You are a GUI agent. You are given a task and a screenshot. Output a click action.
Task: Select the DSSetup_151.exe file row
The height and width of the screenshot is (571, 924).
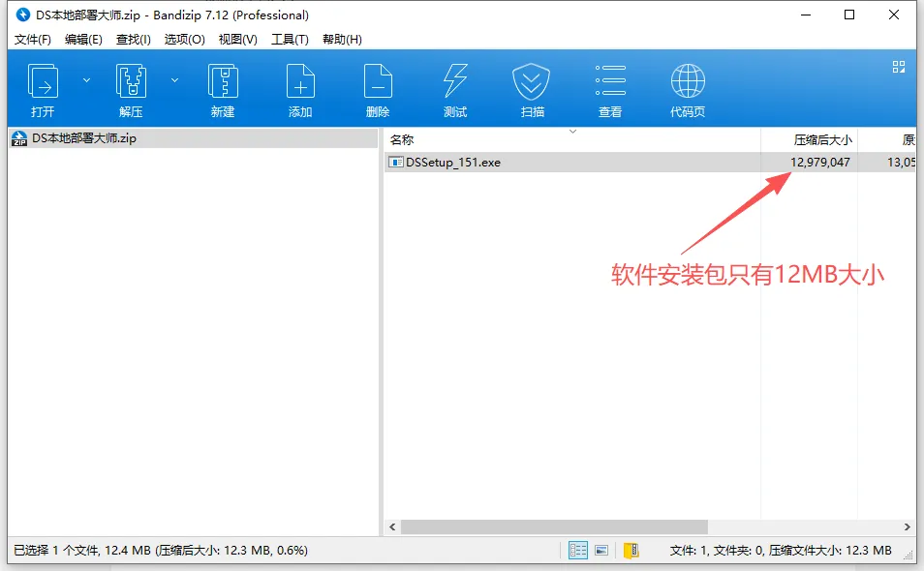pos(650,162)
